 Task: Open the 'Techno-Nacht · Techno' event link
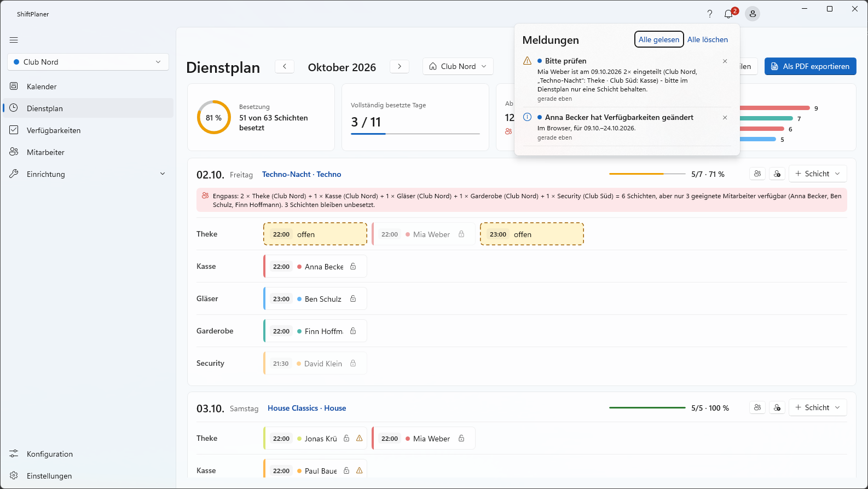(302, 174)
